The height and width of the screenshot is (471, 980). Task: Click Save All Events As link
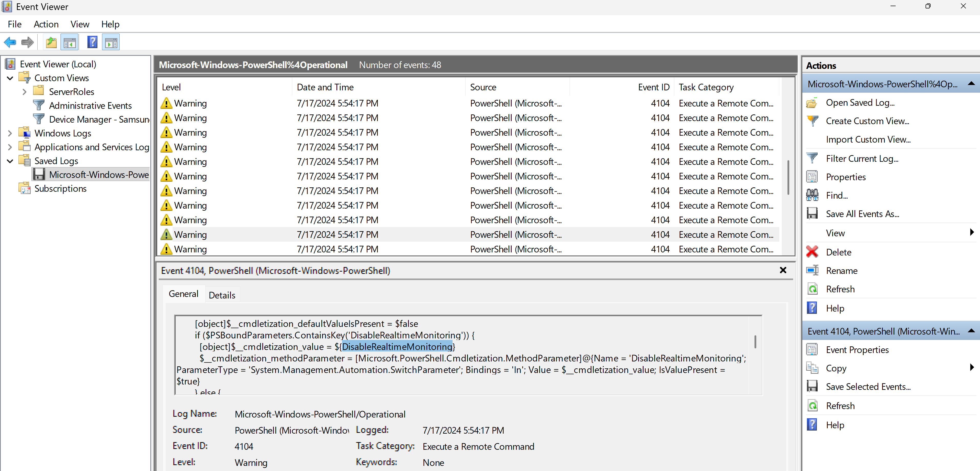tap(862, 214)
